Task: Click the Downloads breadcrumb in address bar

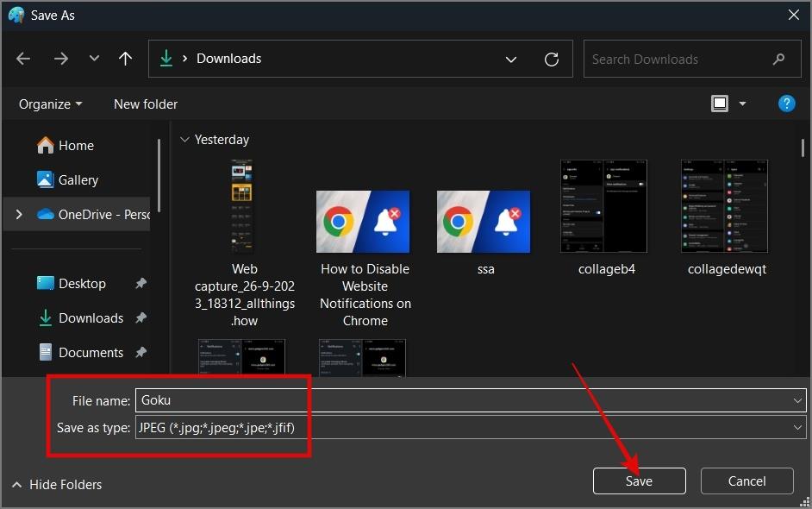Action: pyautogui.click(x=229, y=59)
